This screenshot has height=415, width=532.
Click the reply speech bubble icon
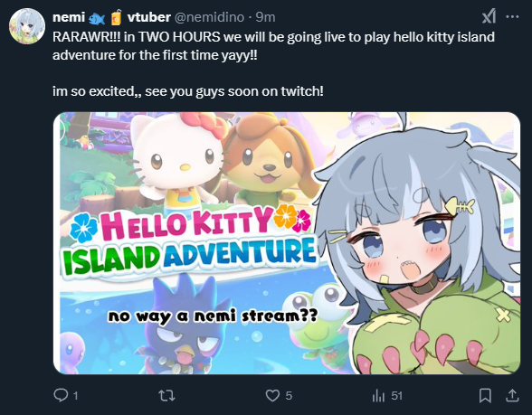point(61,395)
